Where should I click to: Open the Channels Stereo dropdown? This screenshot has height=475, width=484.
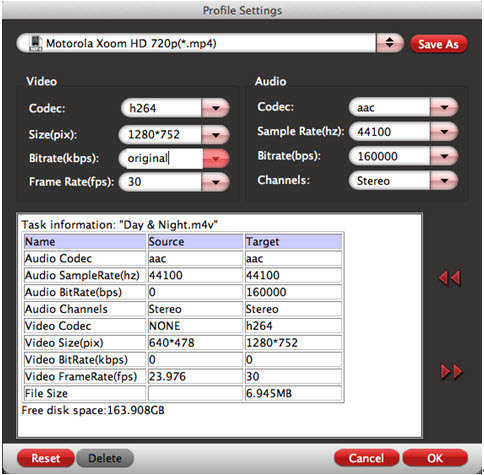[444, 181]
